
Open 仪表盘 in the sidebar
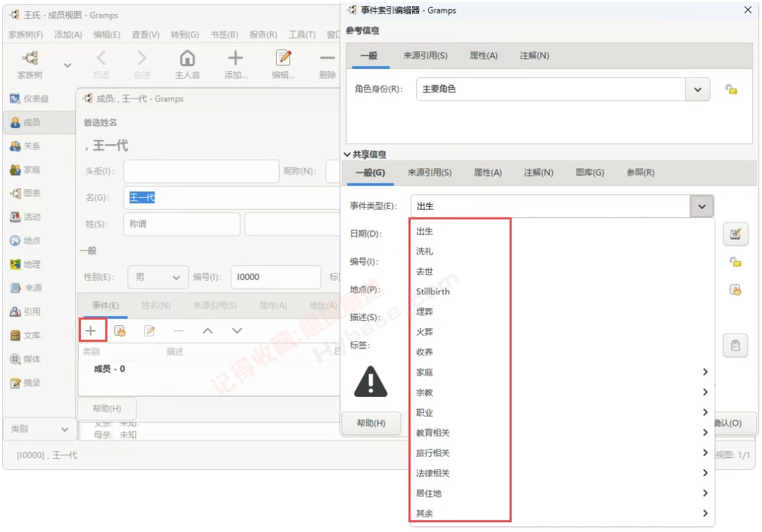[29, 99]
